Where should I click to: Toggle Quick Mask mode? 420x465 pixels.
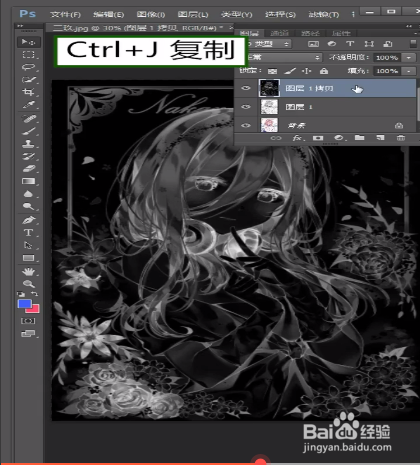click(28, 321)
